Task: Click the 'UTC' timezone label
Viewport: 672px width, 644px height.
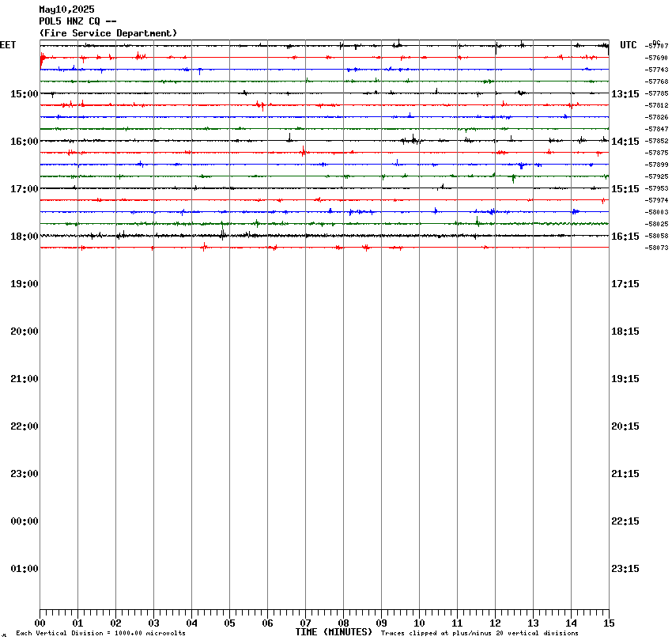Action: point(629,45)
